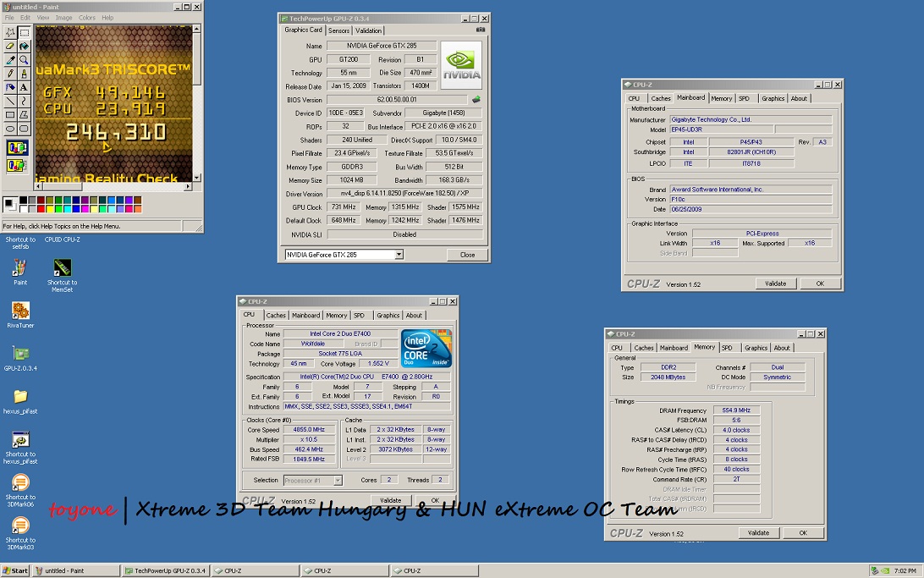Select the Free-Form Select tool in Paint
The image size is (924, 578).
(x=11, y=32)
